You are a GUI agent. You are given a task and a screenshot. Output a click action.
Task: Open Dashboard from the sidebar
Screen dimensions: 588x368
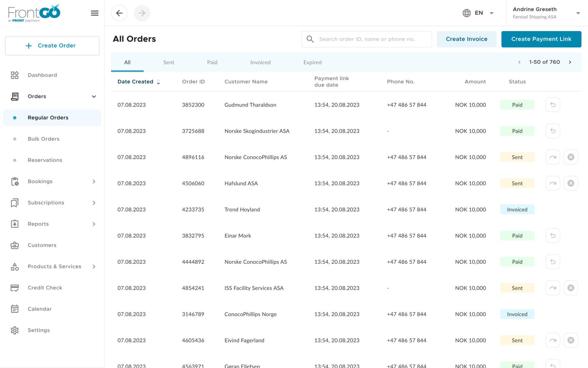(x=42, y=75)
